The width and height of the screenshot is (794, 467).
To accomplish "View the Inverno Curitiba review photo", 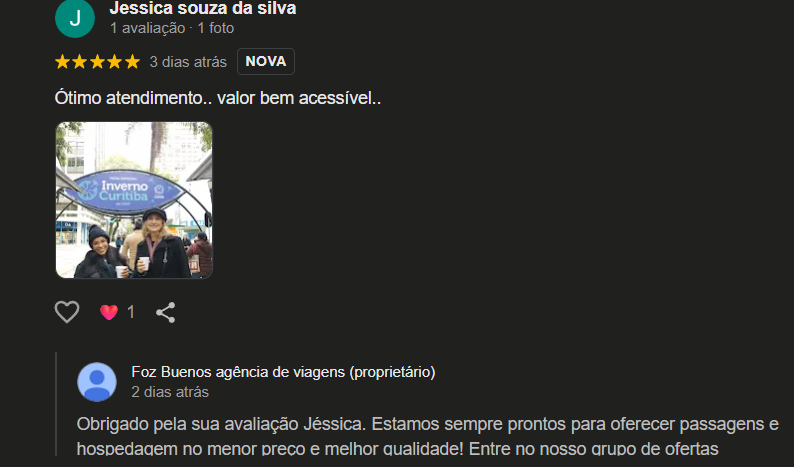I will [134, 200].
